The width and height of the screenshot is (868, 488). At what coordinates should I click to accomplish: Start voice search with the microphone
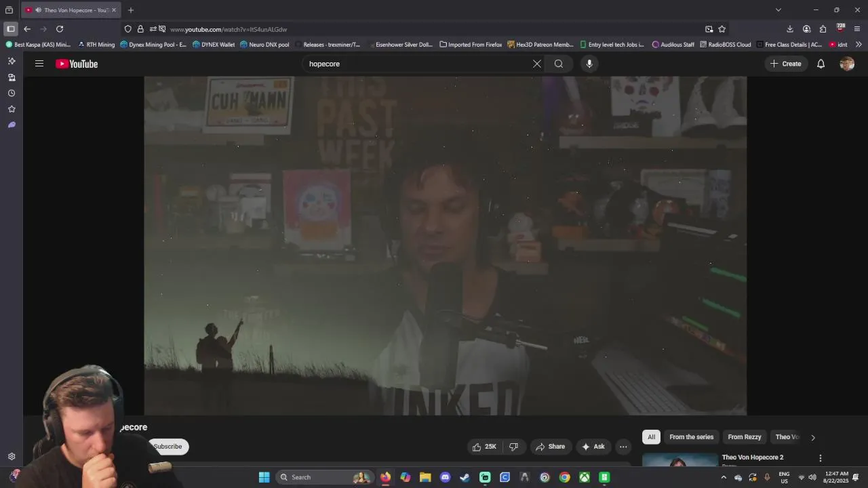tap(589, 64)
